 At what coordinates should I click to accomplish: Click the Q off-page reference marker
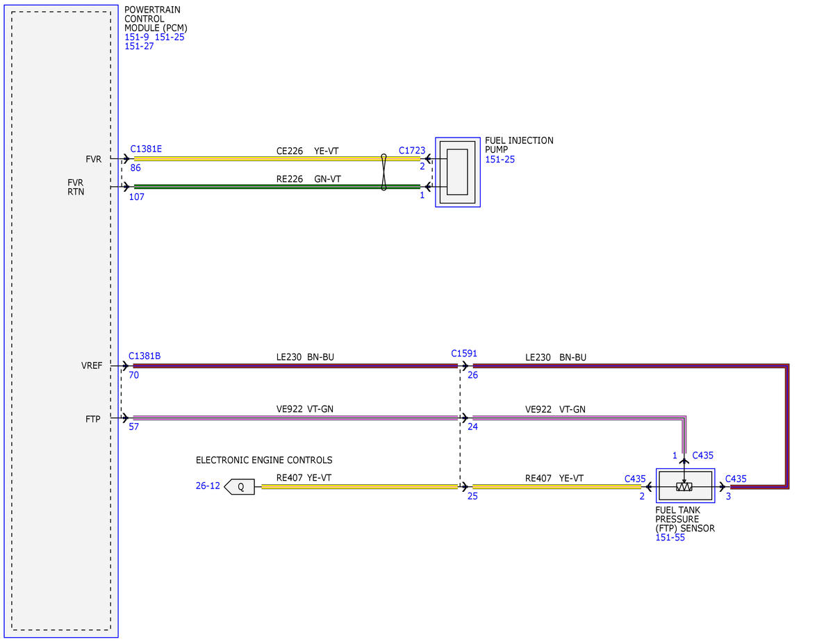(240, 487)
